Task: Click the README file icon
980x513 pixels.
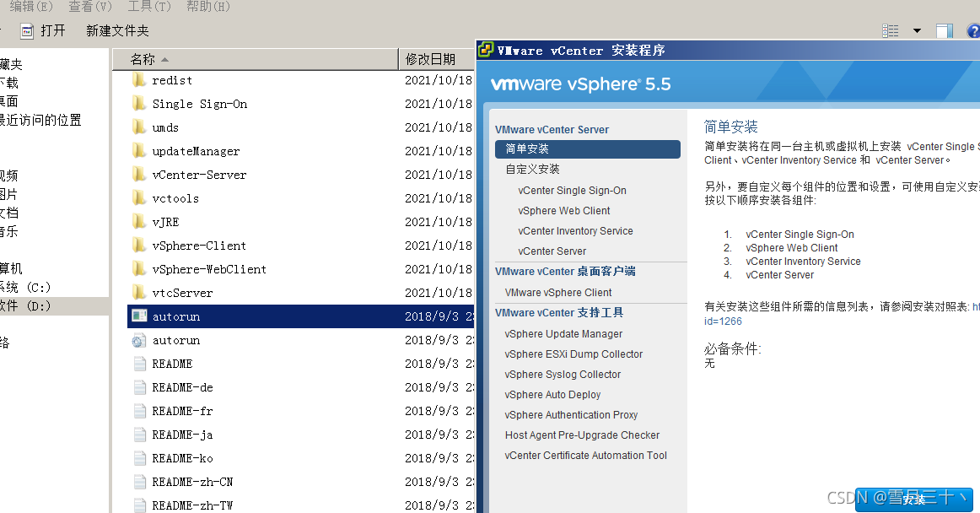Action: [x=139, y=364]
